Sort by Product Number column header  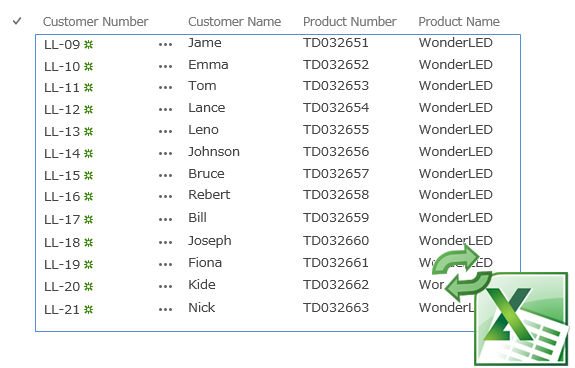350,22
